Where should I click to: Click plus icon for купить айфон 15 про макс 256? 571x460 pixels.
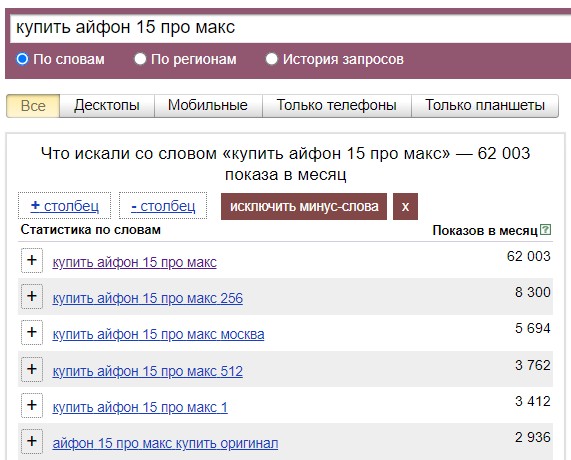pyautogui.click(x=32, y=296)
